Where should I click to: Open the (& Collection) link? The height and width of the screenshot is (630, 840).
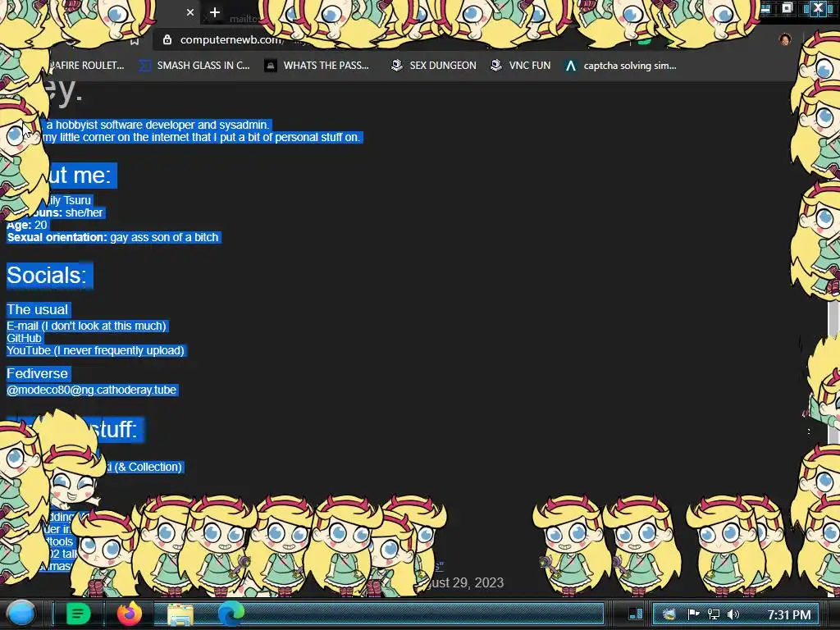click(x=148, y=467)
